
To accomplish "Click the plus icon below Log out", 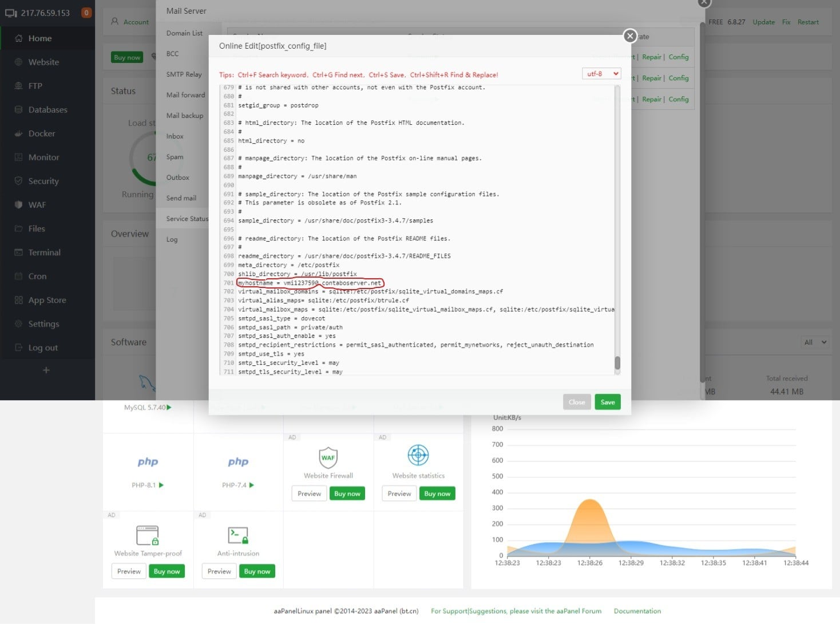I will tap(46, 370).
